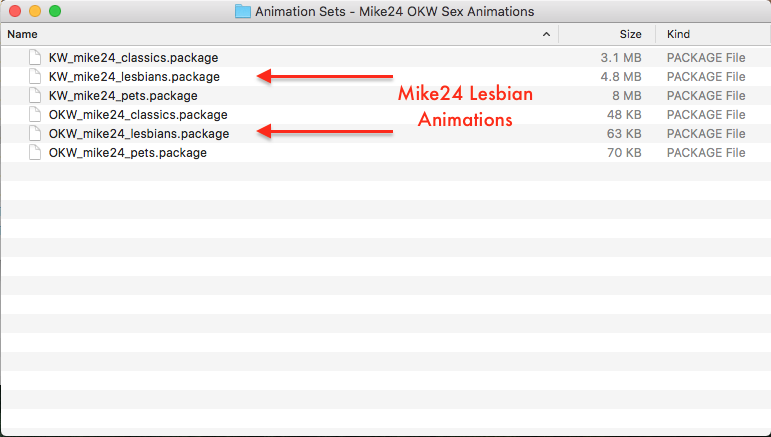Click the blue folder icon in title bar
Image resolution: width=771 pixels, height=437 pixels.
pyautogui.click(x=243, y=11)
